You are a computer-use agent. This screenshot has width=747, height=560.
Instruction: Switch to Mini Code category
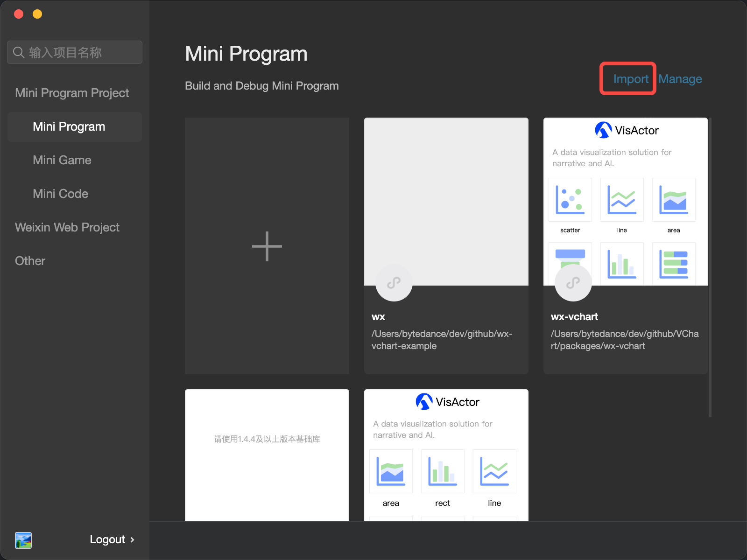(61, 194)
